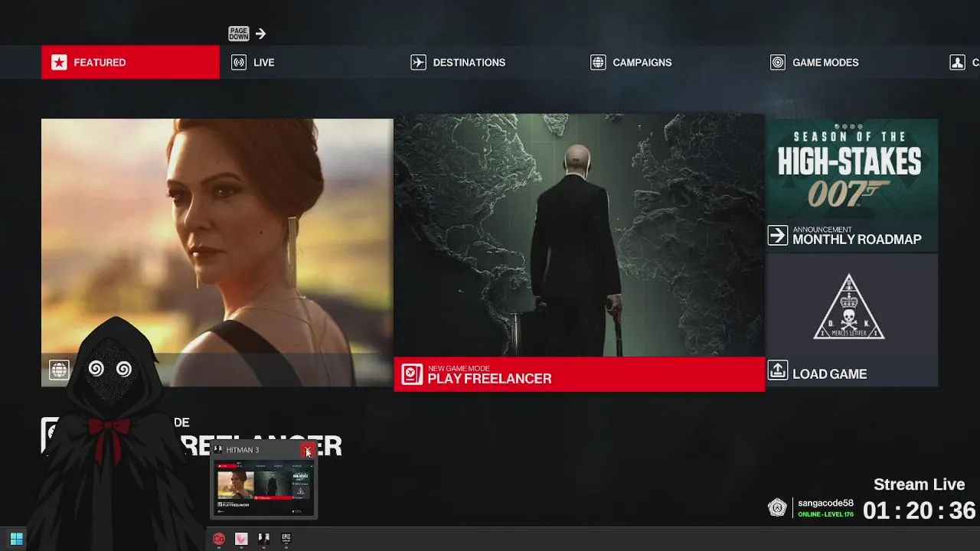Click the target icon beside Game Modes
Image resolution: width=980 pixels, height=551 pixels.
click(778, 63)
